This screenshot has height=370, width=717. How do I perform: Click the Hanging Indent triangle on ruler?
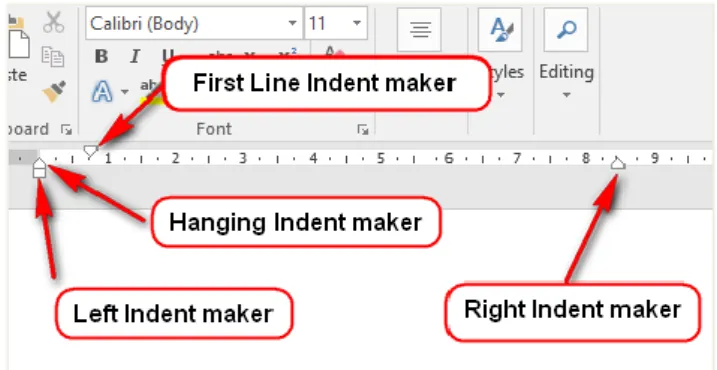[40, 162]
